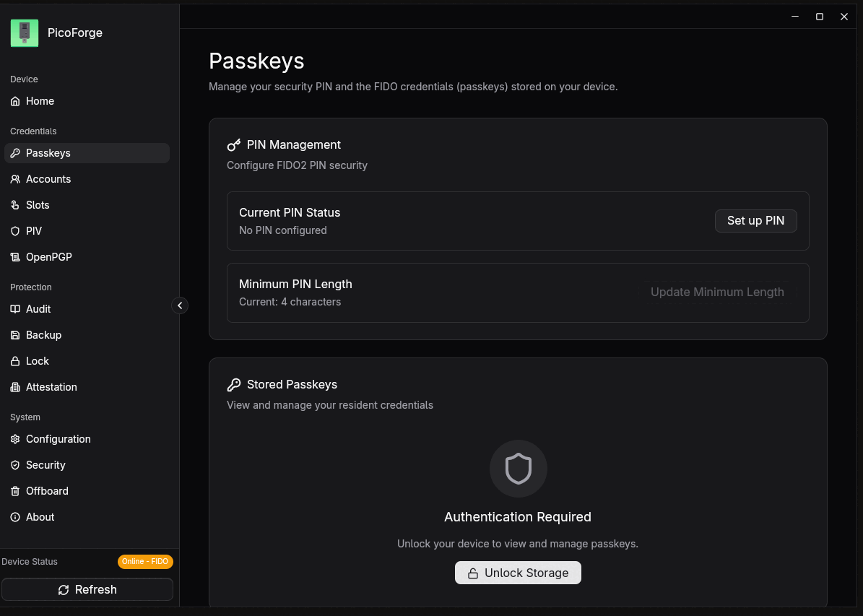The image size is (863, 616).
Task: Click the trash icon beside Offboard
Action: pos(15,491)
